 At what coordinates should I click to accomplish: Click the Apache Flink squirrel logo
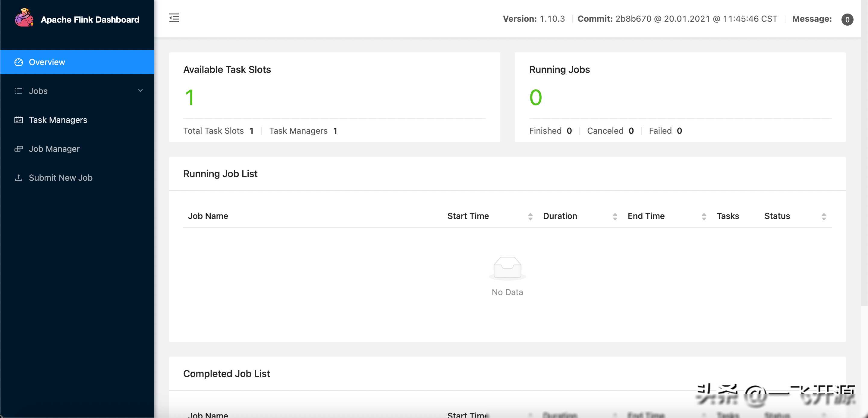pos(24,17)
